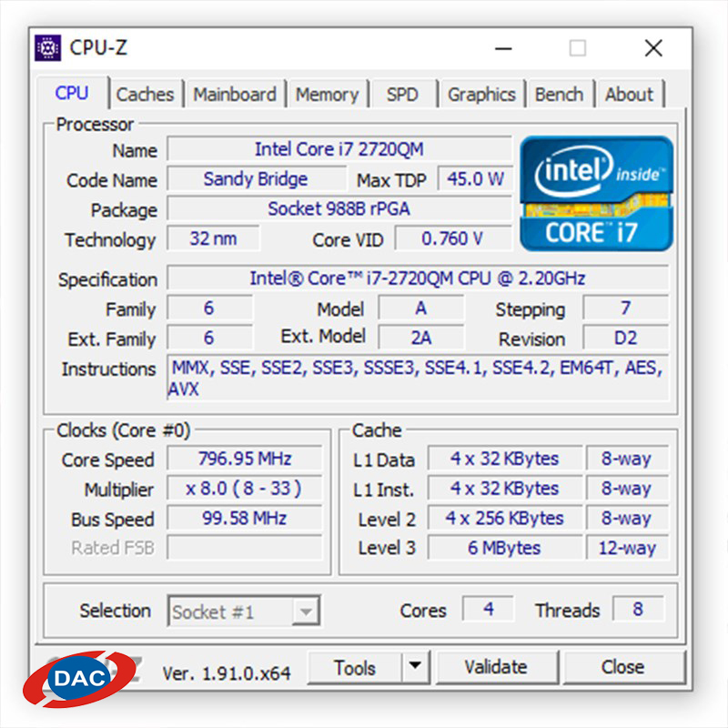The image size is (728, 728).
Task: Click the 0.760 V Core VID value
Action: pyautogui.click(x=453, y=238)
